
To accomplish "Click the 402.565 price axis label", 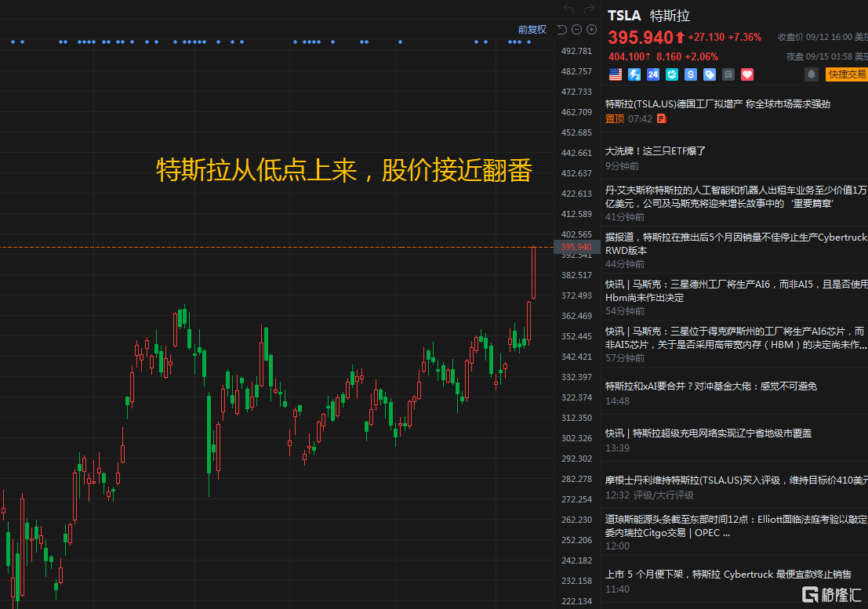I will click(576, 234).
